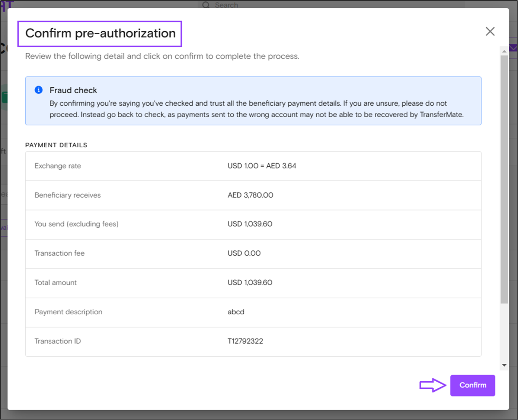Click the Total amount row label
Image resolution: width=518 pixels, height=420 pixels.
[55, 283]
